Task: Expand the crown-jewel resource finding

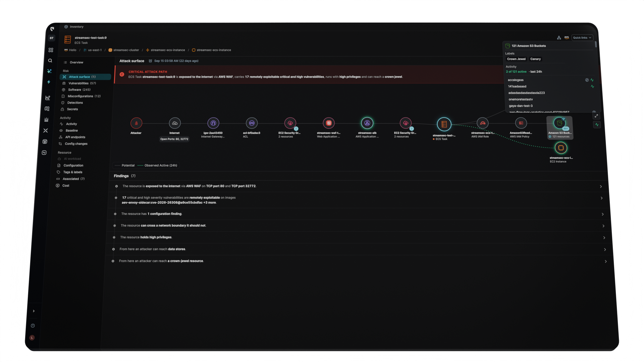Action: point(605,261)
